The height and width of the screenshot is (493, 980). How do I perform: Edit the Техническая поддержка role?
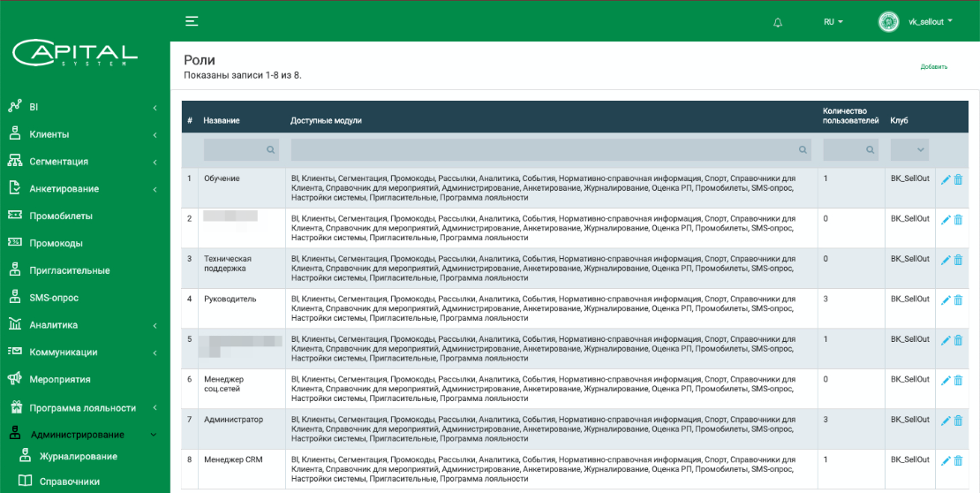point(946,260)
